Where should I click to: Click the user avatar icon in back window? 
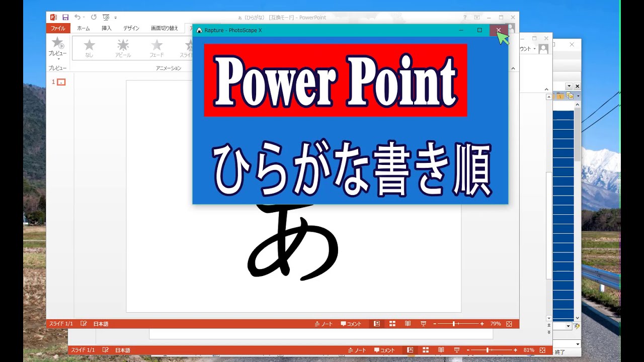coord(543,49)
